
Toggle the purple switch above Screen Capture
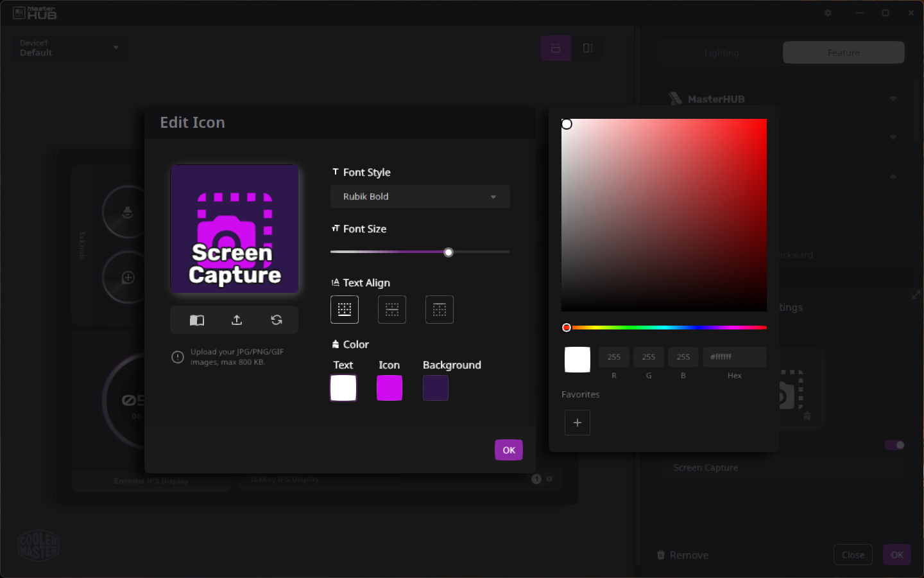pos(894,445)
